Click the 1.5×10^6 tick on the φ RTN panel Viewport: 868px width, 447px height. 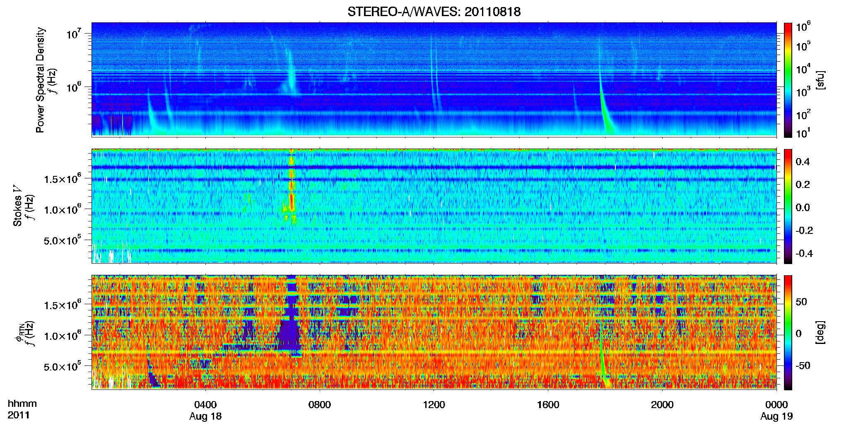63,305
